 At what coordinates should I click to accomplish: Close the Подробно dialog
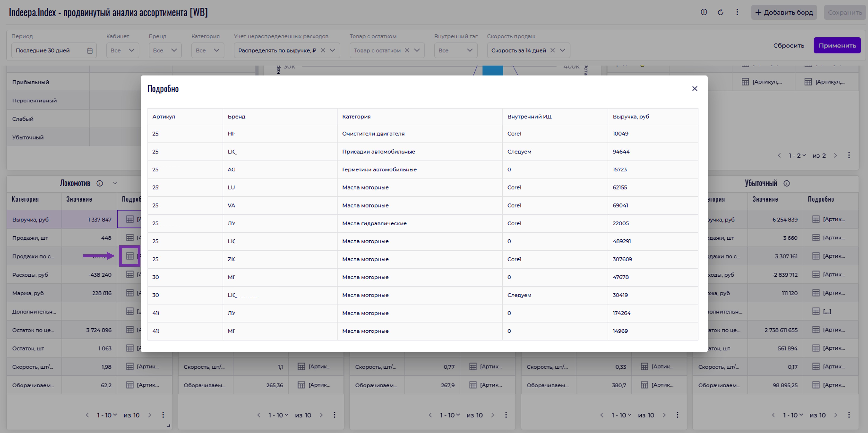coord(694,88)
